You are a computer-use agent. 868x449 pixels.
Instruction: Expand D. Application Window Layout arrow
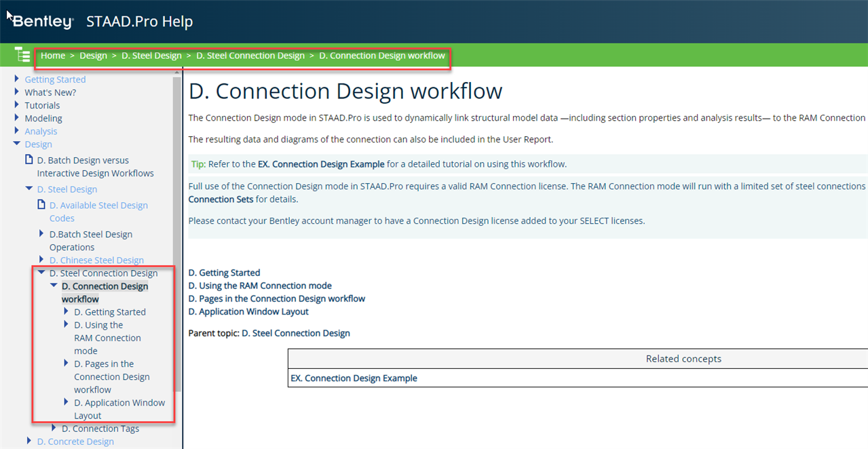[x=67, y=402]
